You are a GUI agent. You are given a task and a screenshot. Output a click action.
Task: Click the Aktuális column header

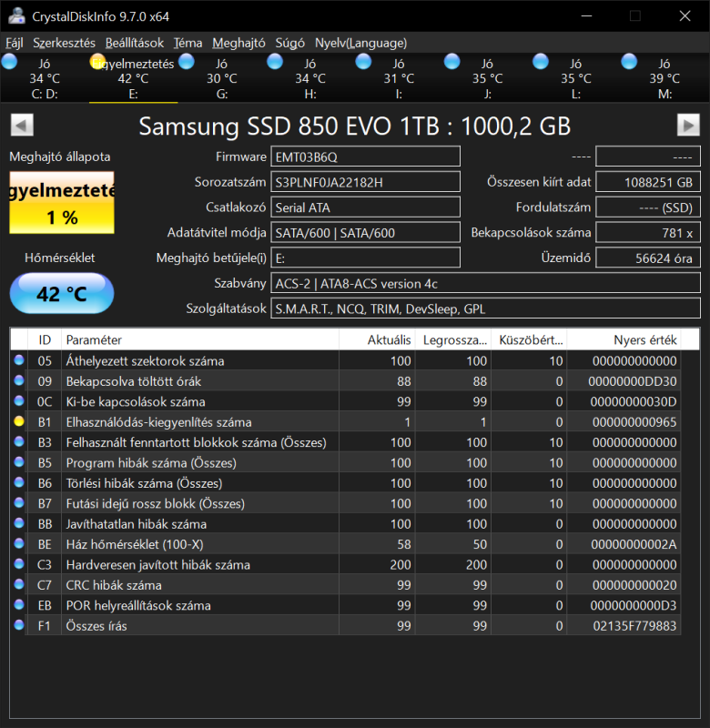pos(377,339)
